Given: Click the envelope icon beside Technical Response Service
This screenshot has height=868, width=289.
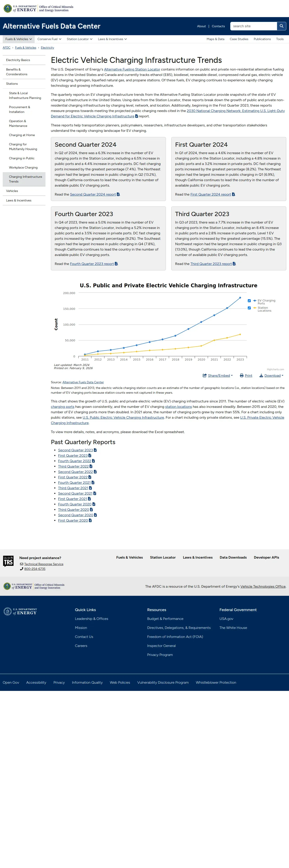Looking at the screenshot, I should point(22,564).
